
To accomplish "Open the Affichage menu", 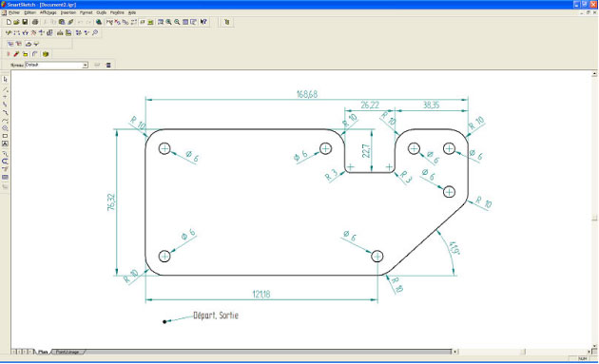I will coord(48,12).
